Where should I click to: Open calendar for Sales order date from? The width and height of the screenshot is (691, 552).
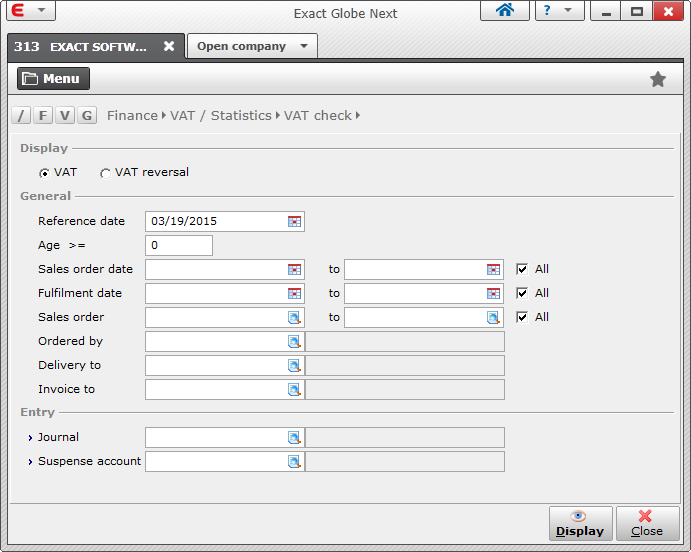pos(294,269)
